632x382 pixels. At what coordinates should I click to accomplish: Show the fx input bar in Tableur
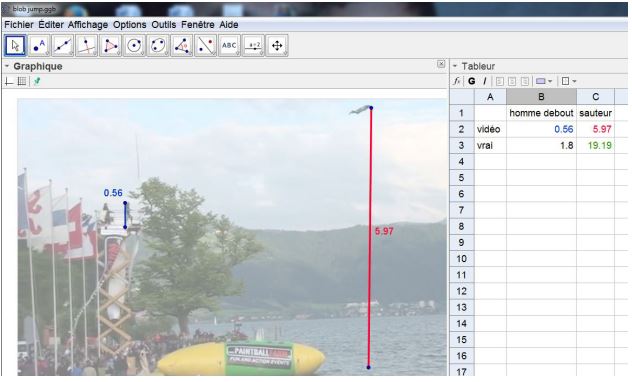[x=457, y=81]
